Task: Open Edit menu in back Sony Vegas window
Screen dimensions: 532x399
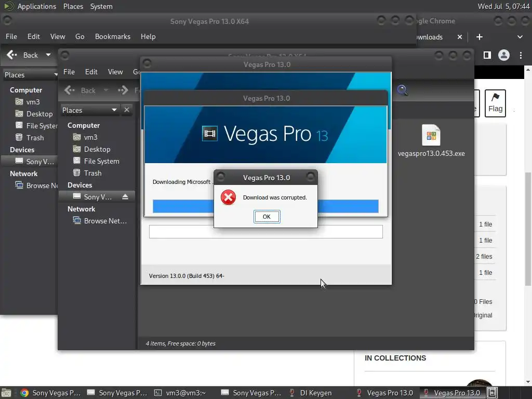Action: click(34, 36)
